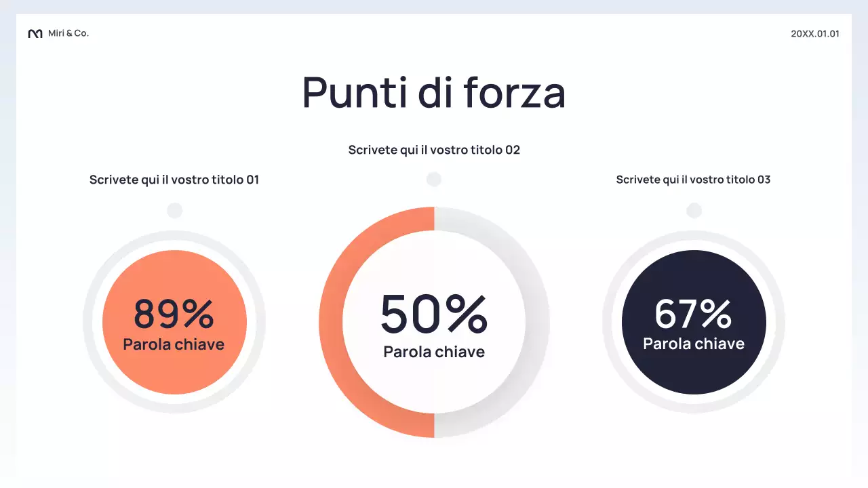Viewport: 868px width, 488px height.
Task: Click "Parola chiave" below the 67% value
Action: pyautogui.click(x=694, y=344)
